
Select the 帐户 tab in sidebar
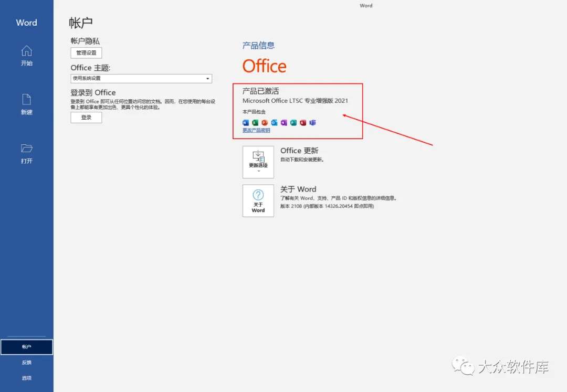[26, 347]
